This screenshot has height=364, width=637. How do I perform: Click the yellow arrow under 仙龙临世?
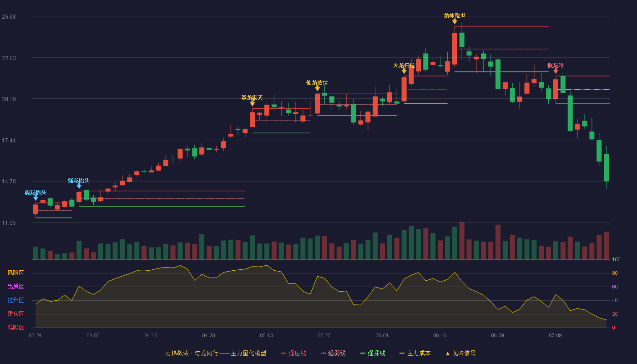click(x=318, y=88)
